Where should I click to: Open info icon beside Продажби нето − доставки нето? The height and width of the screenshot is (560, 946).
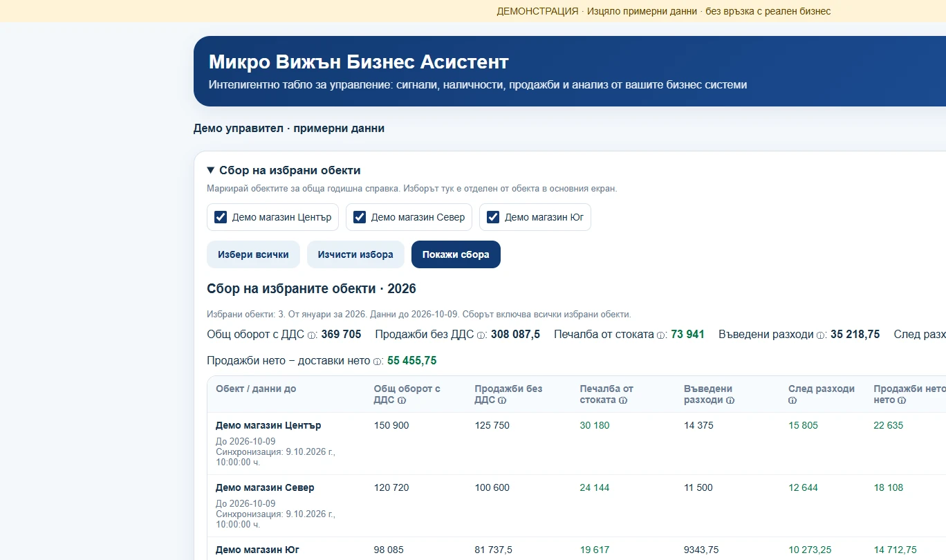[x=378, y=362]
